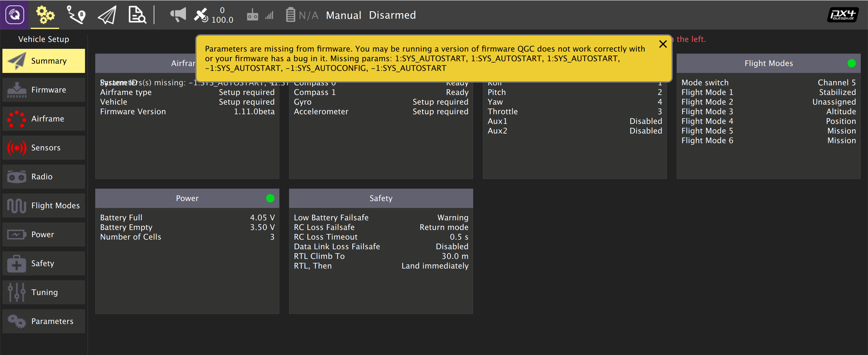Check GPS status via satellite icon
Image resolution: width=868 pixels, height=355 pixels.
202,15
